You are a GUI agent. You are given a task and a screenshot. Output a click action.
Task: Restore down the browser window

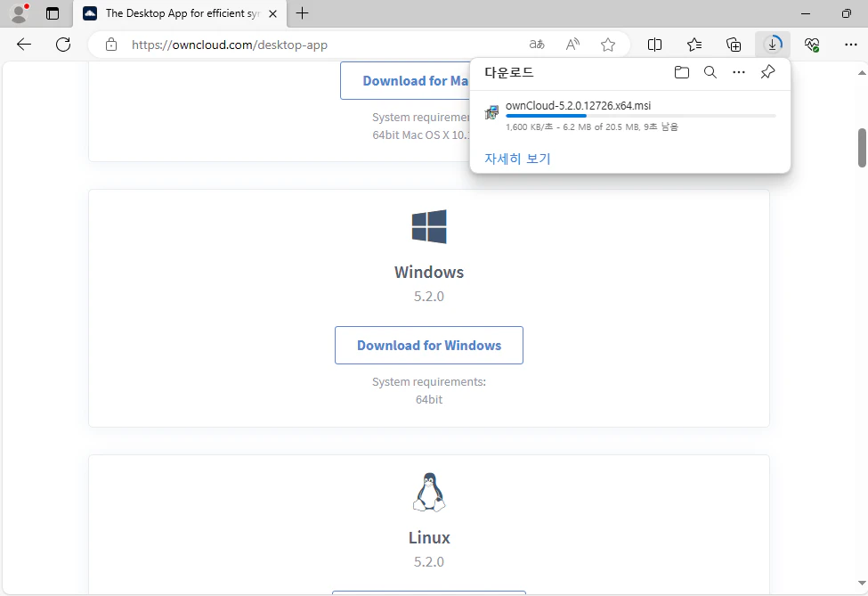[846, 13]
